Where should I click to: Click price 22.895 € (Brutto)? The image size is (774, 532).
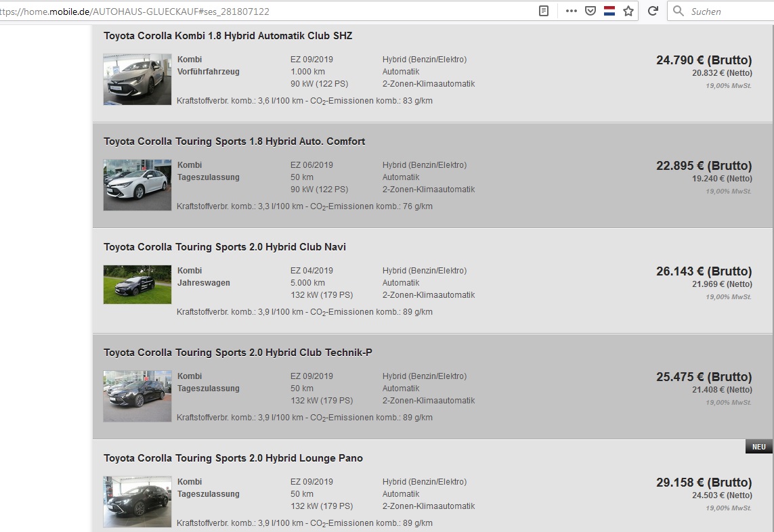pyautogui.click(x=704, y=166)
